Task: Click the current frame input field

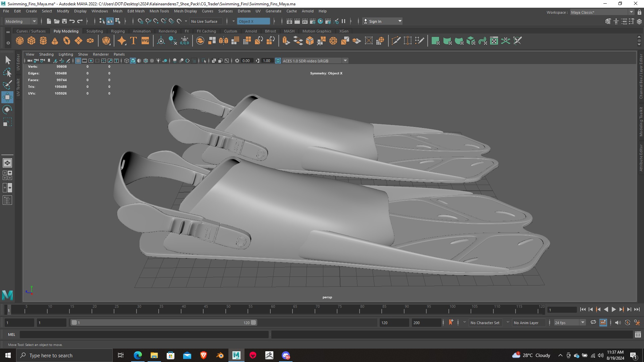Action: click(x=562, y=310)
